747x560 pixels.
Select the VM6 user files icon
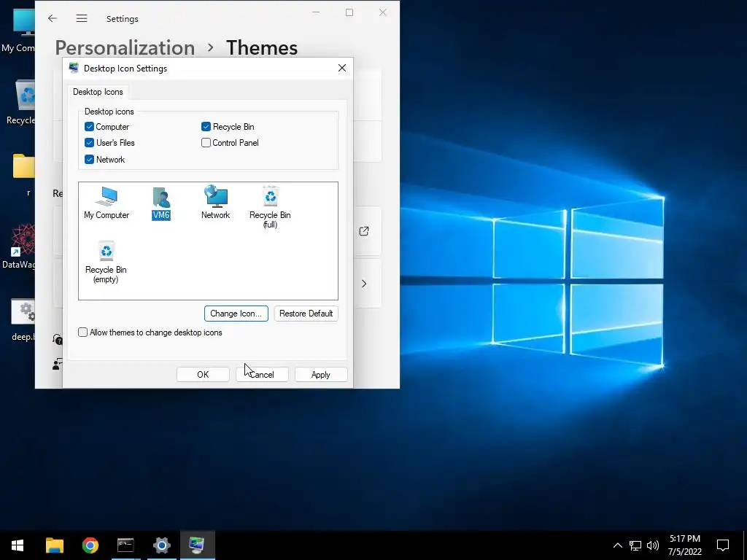click(161, 203)
